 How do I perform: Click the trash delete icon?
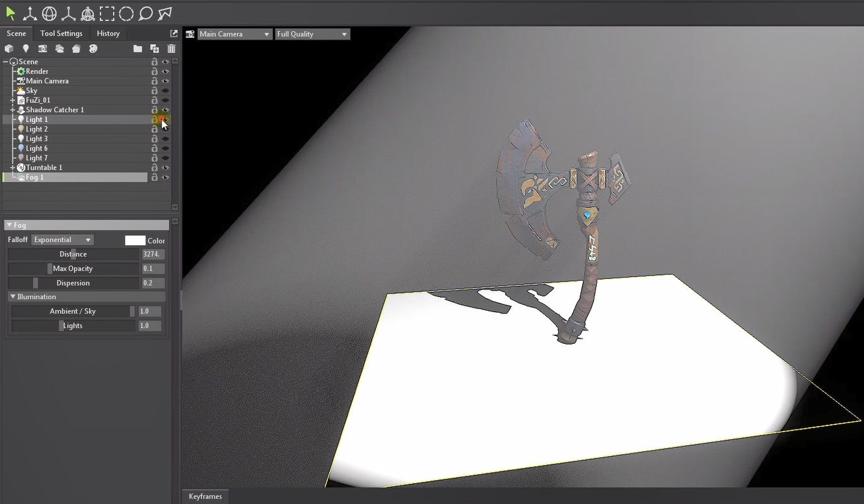click(171, 49)
